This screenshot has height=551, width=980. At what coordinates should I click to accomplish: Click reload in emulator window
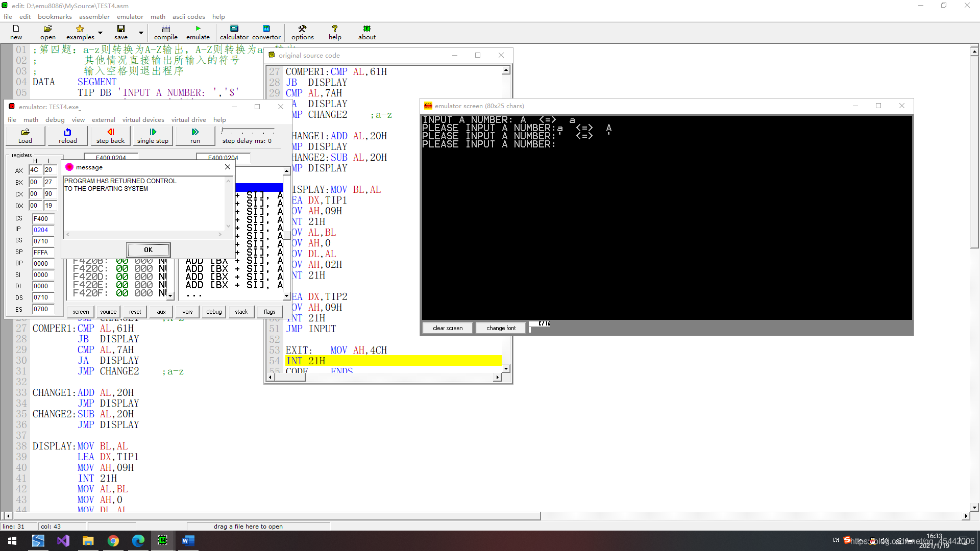67,135
